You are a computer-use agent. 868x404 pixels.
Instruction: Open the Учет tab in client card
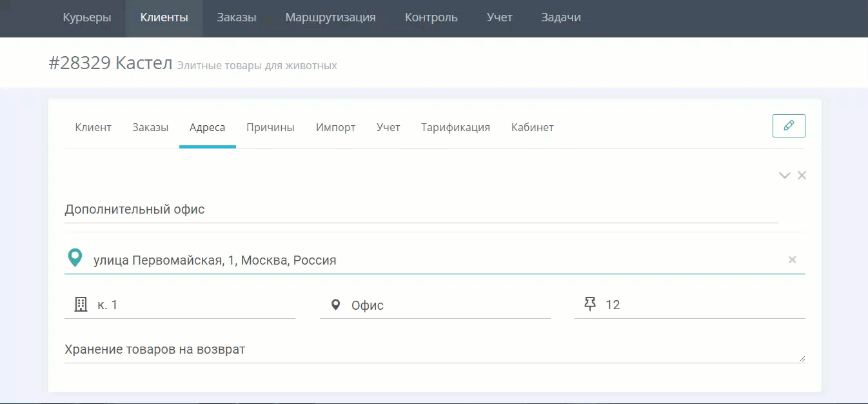388,127
